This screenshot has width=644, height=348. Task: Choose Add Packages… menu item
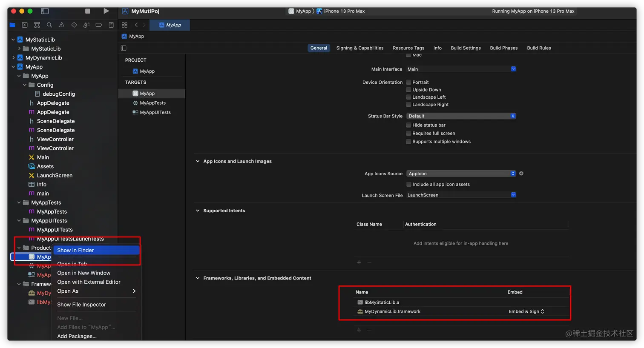point(97,336)
